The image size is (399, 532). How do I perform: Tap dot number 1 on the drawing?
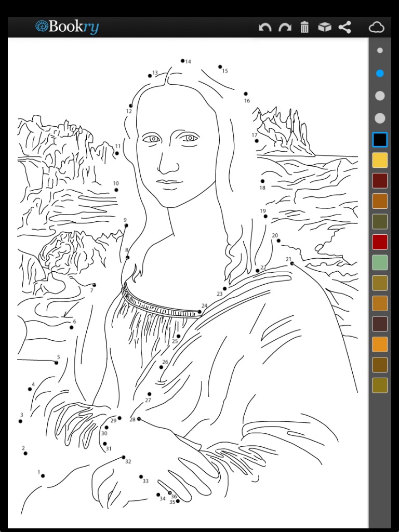pyautogui.click(x=43, y=475)
